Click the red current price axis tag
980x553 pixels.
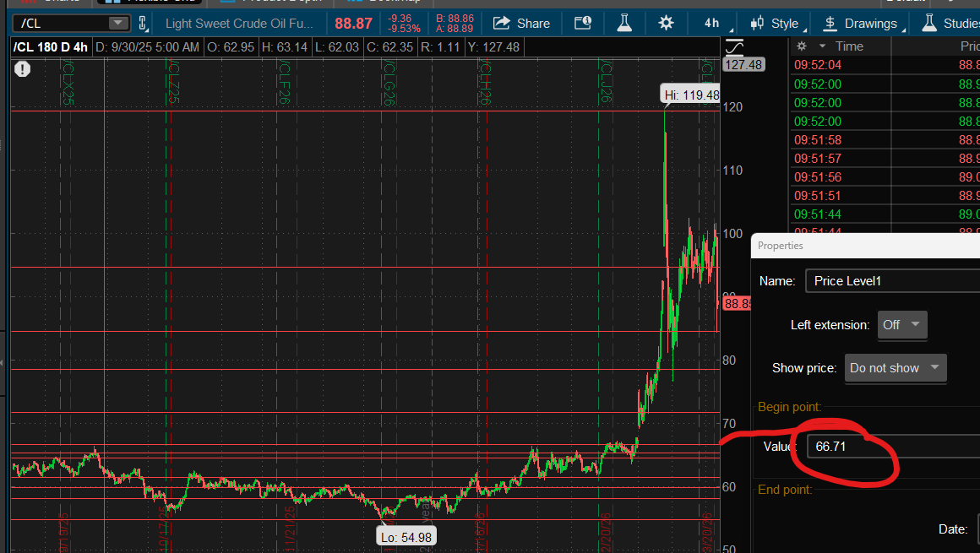point(737,304)
